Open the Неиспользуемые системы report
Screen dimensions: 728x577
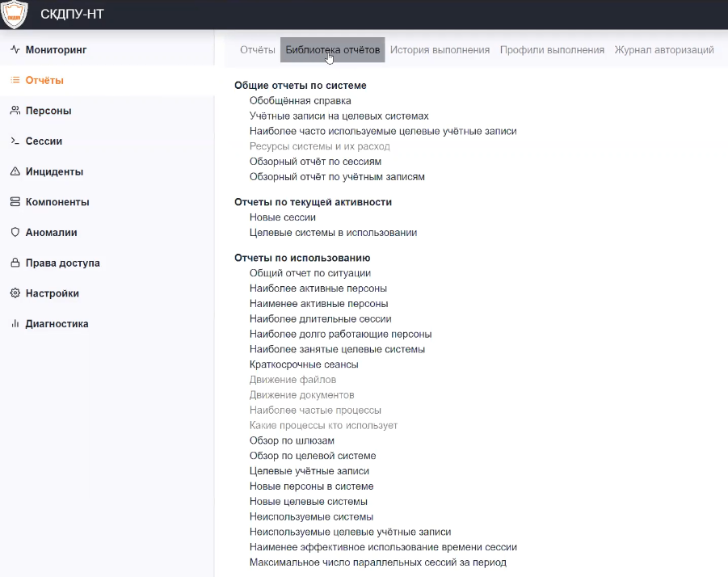coord(312,517)
